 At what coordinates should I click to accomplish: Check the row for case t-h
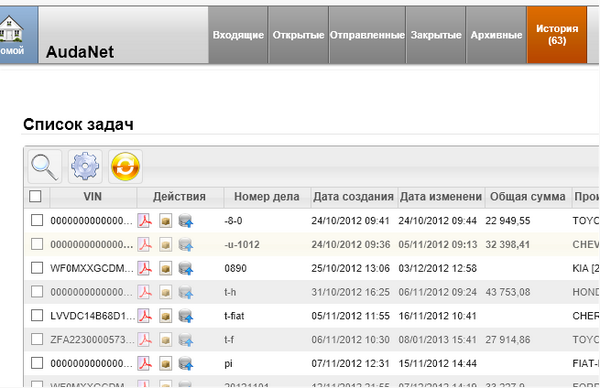[x=37, y=292]
